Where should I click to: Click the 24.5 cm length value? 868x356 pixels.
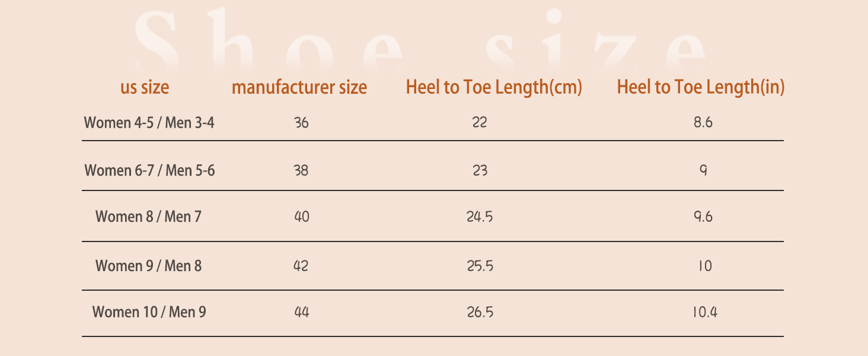tap(480, 217)
